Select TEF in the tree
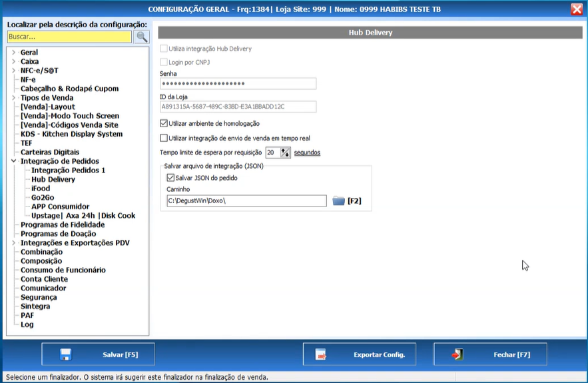 pos(26,143)
